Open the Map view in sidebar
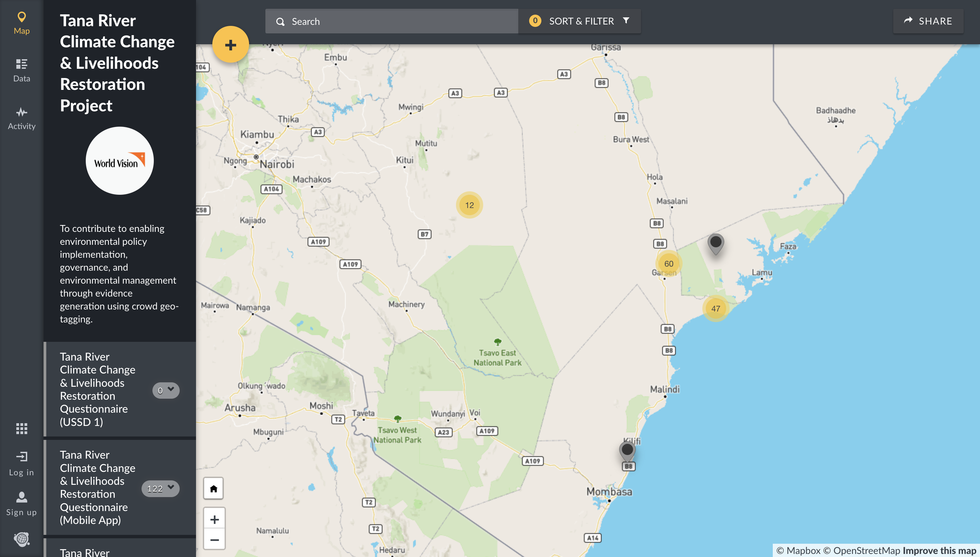This screenshot has height=557, width=980. point(21,23)
